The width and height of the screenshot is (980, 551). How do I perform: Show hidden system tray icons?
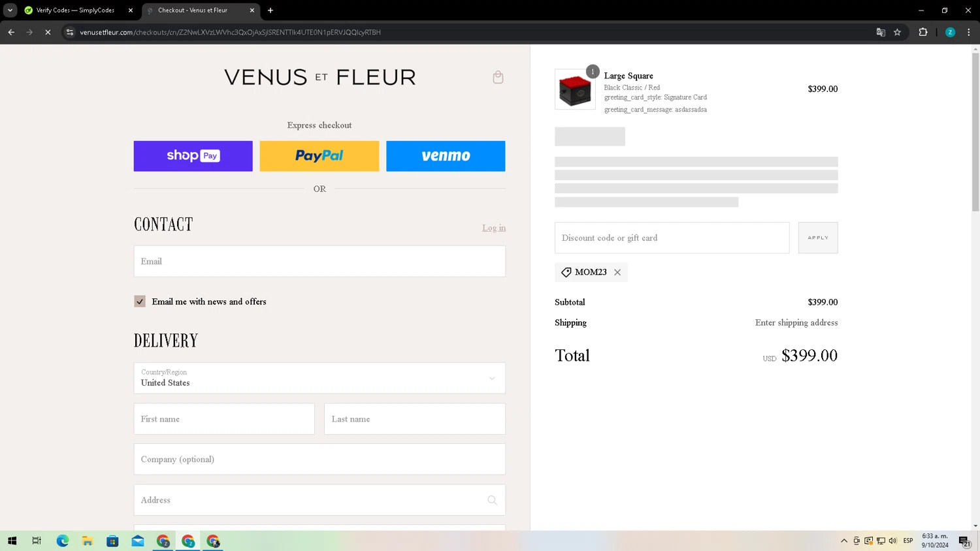click(x=844, y=541)
